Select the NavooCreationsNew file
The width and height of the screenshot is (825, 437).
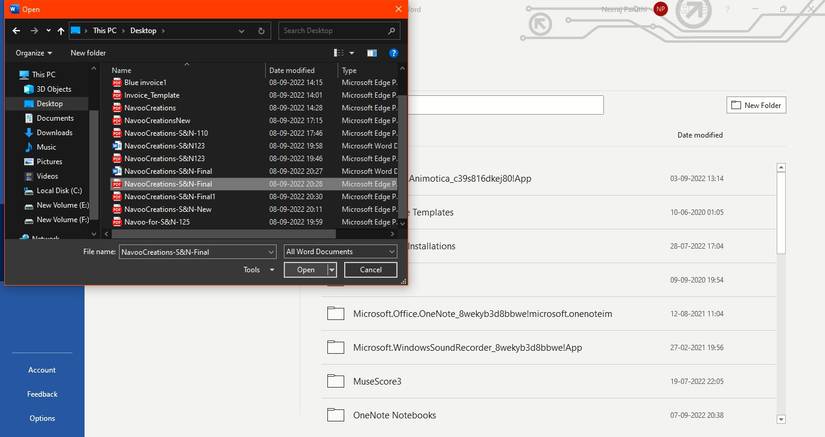click(x=254, y=120)
